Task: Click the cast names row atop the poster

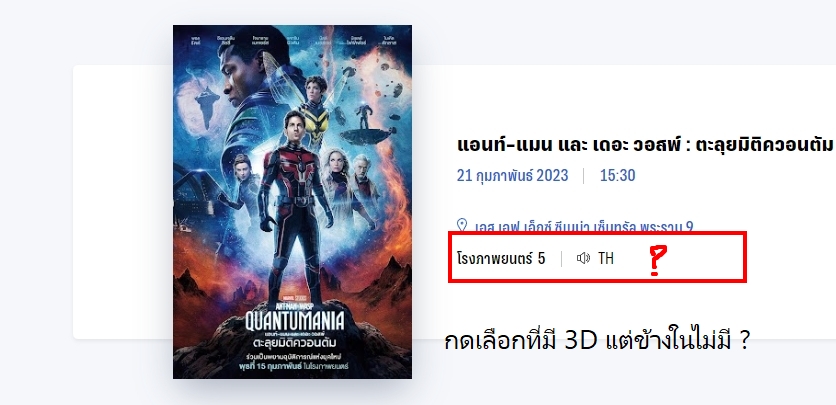Action: pyautogui.click(x=292, y=39)
